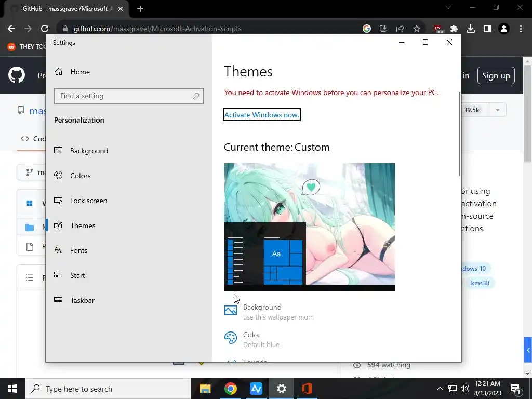Open Chrome tab search chevron
This screenshot has height=399, width=532.
448,7
